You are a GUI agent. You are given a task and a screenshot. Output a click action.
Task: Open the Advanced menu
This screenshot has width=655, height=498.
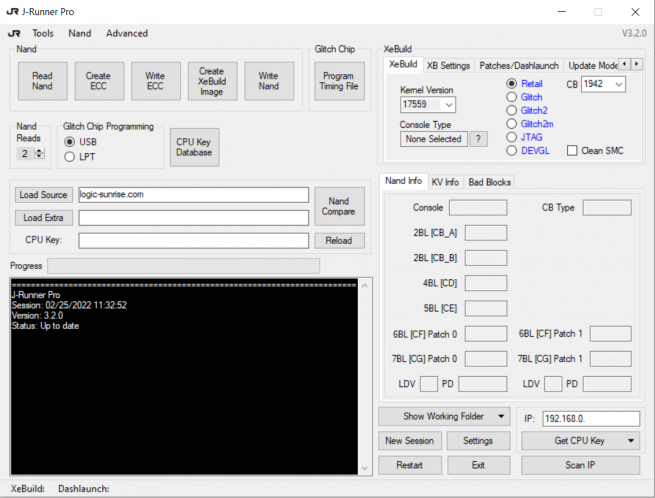[x=127, y=33]
